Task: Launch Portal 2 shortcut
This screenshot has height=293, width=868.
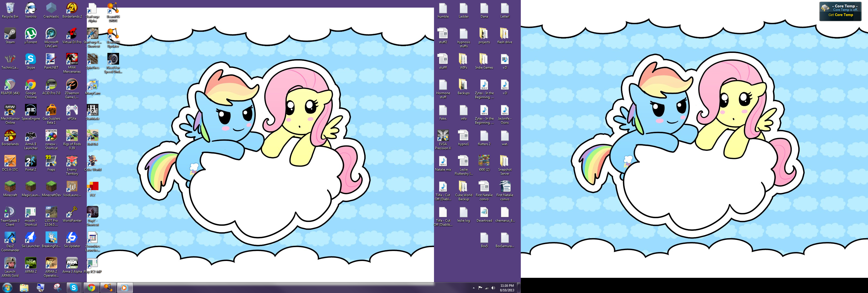Action: pos(31,164)
